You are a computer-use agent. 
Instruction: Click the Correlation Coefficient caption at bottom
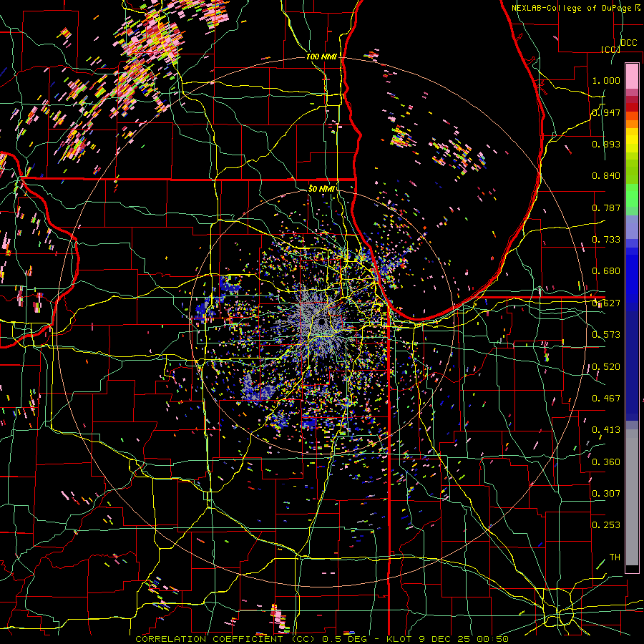[x=323, y=639]
